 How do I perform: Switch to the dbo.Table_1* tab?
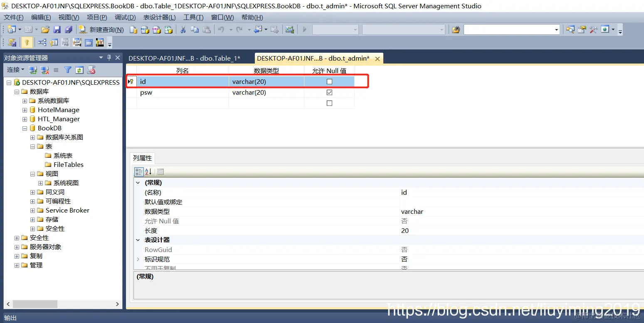(185, 59)
